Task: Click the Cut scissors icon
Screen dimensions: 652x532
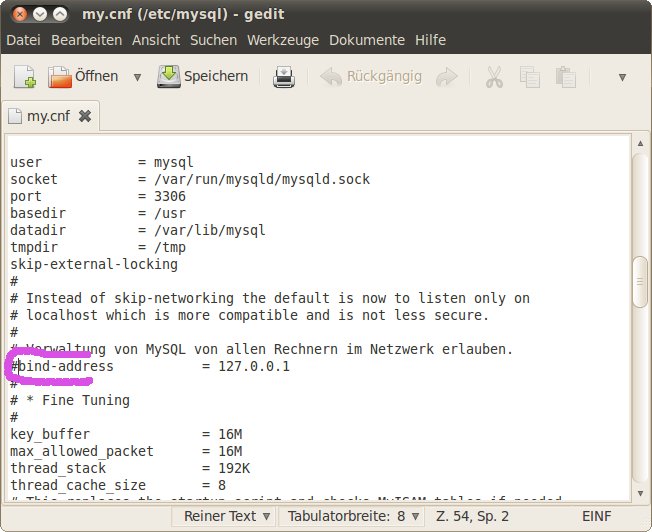Action: (x=494, y=77)
